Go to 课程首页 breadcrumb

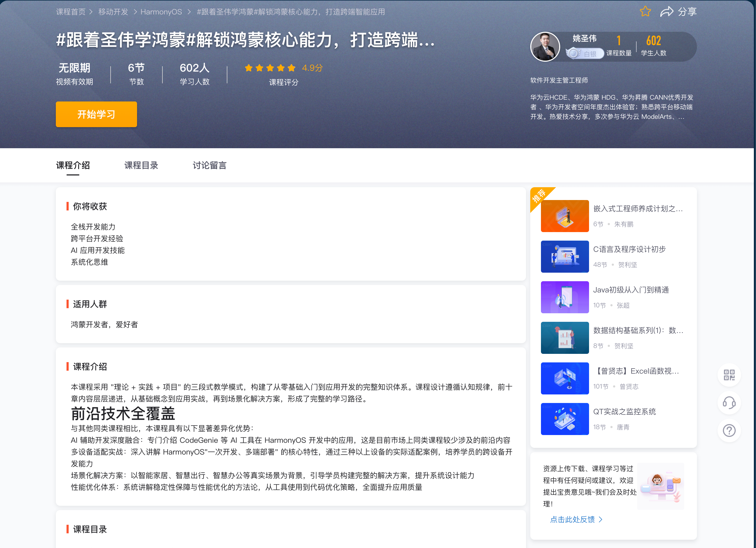point(71,12)
